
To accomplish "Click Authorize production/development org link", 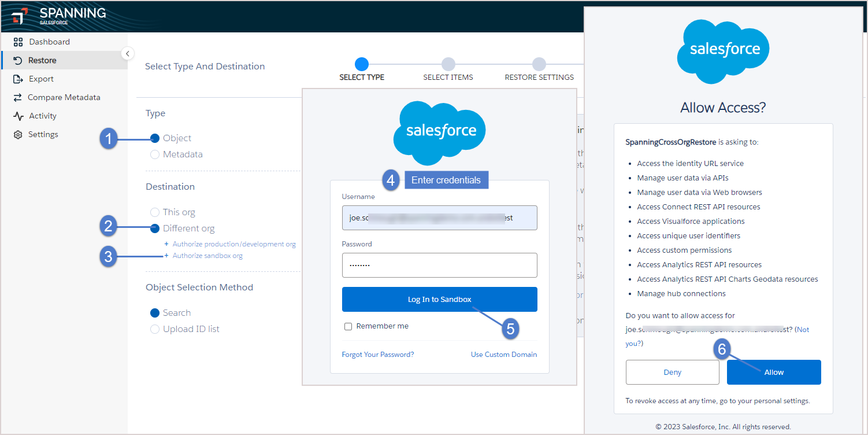I will [234, 244].
